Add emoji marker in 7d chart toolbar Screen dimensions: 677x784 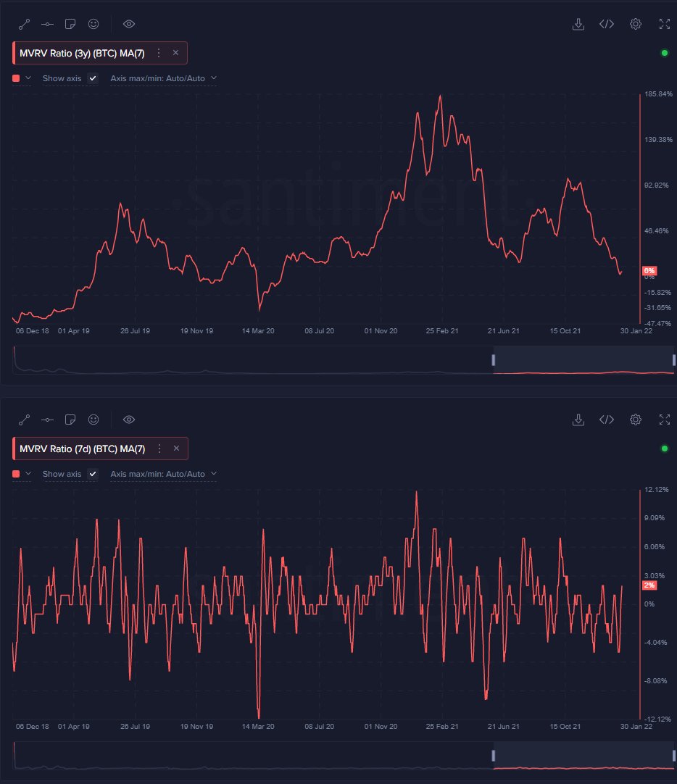click(94, 420)
